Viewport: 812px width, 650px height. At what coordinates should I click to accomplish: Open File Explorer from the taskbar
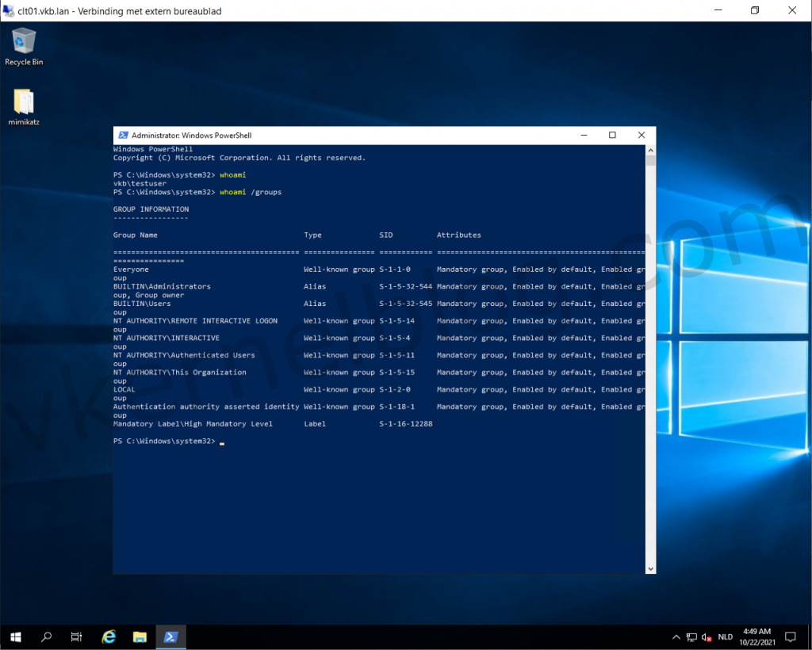(140, 637)
